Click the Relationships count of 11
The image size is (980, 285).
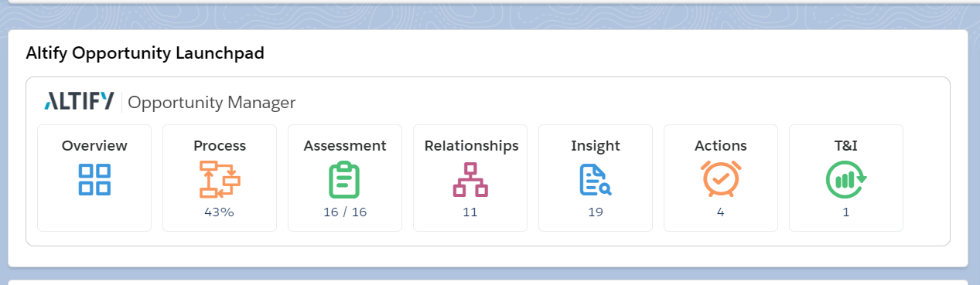[470, 212]
